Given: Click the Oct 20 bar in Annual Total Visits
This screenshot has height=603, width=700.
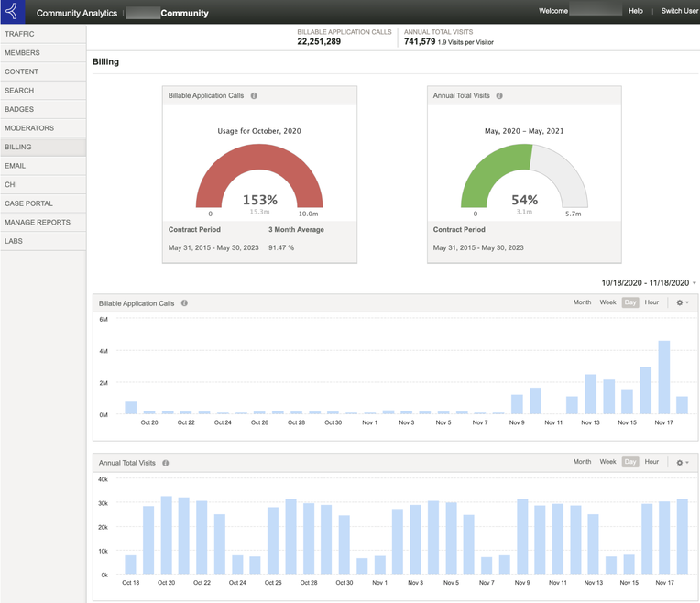Looking at the screenshot, I should pyautogui.click(x=166, y=535).
